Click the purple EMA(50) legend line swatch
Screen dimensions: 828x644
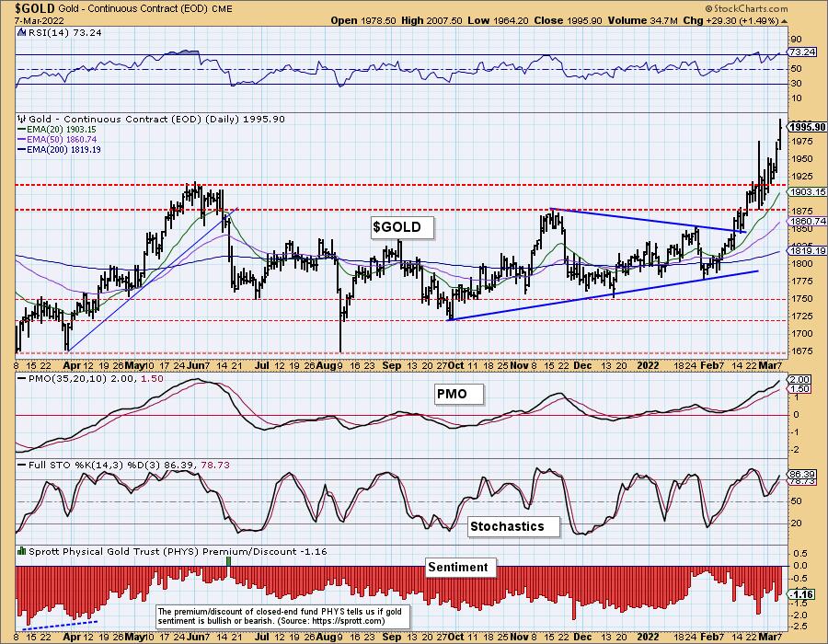click(22, 139)
